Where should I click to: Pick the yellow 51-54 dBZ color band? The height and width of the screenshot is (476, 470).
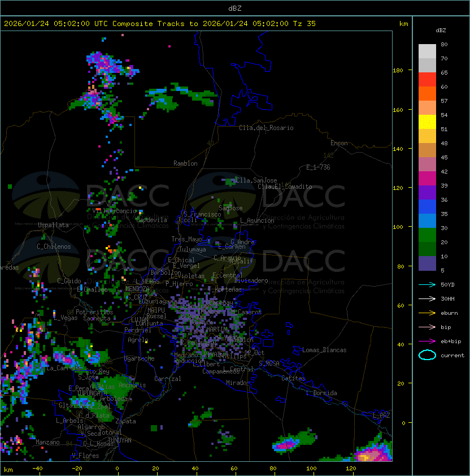[x=427, y=122]
